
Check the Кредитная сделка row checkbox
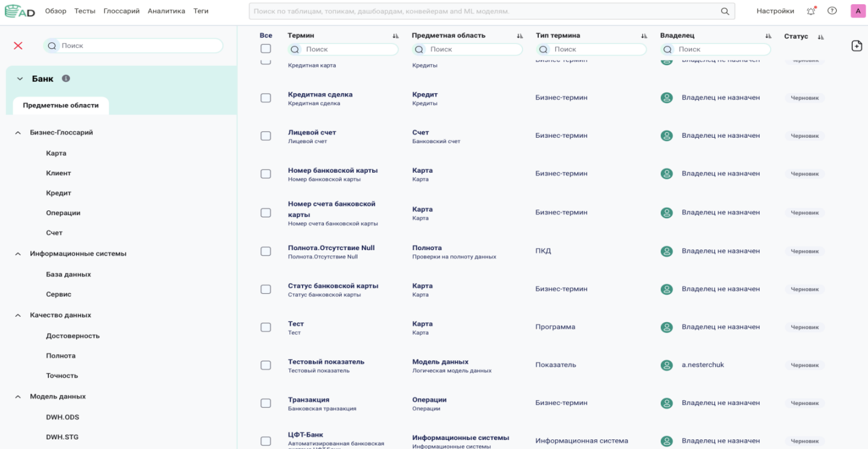pos(266,98)
